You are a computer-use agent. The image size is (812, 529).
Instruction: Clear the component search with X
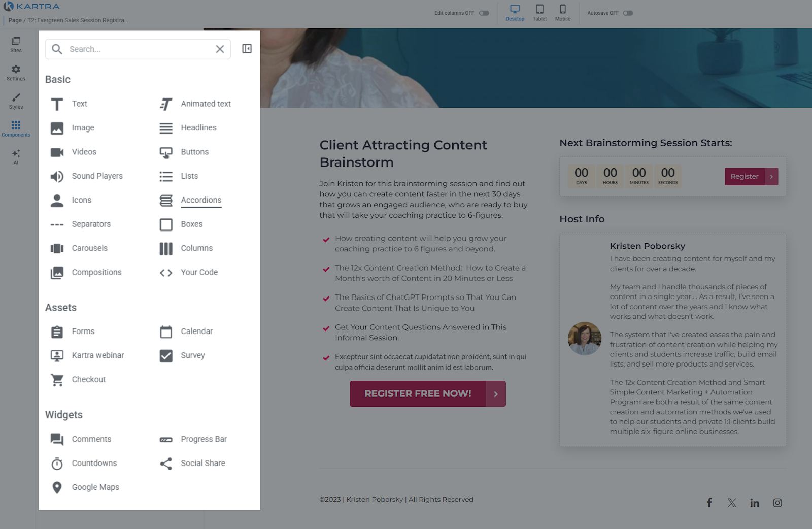(x=220, y=49)
